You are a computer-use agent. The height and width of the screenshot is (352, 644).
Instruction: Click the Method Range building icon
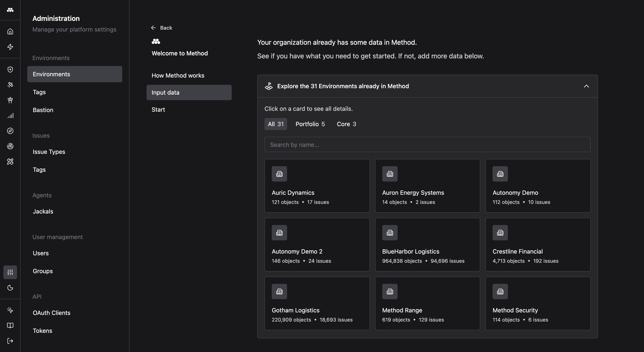[390, 291]
